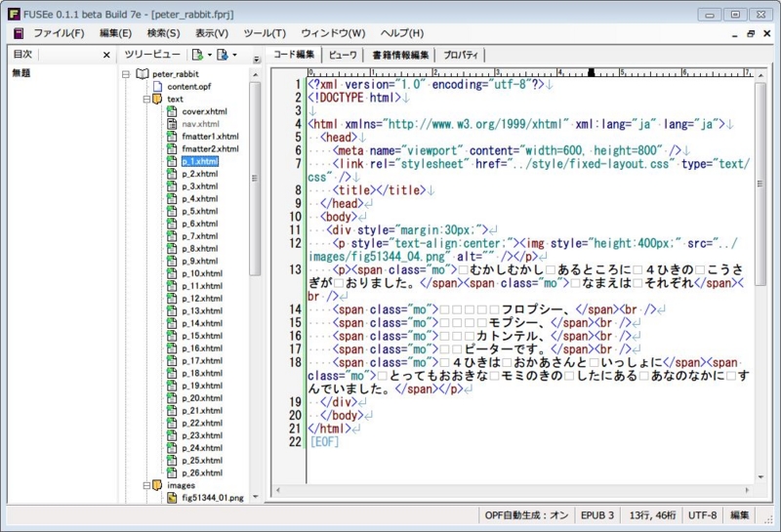Screen dimensions: 781x532
Task: Click the p_10.xhtml file icon
Action: [172, 273]
